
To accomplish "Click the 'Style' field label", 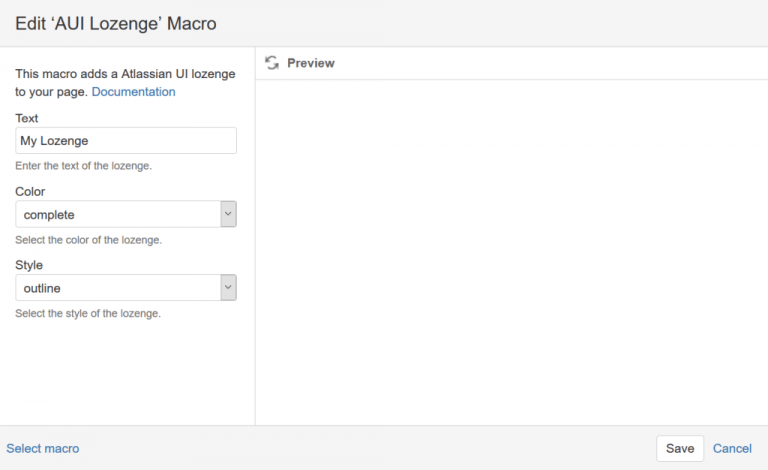I will point(29,265).
